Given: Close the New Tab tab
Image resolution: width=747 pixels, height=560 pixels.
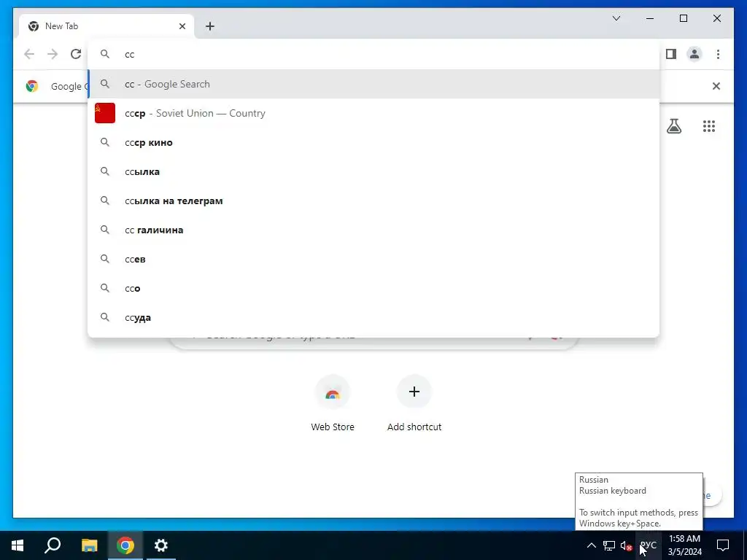Looking at the screenshot, I should click(182, 26).
